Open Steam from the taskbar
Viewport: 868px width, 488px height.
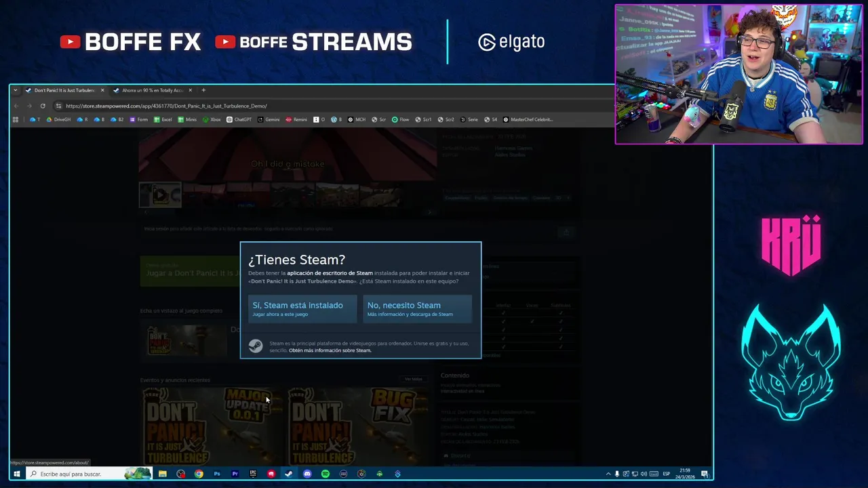click(289, 474)
